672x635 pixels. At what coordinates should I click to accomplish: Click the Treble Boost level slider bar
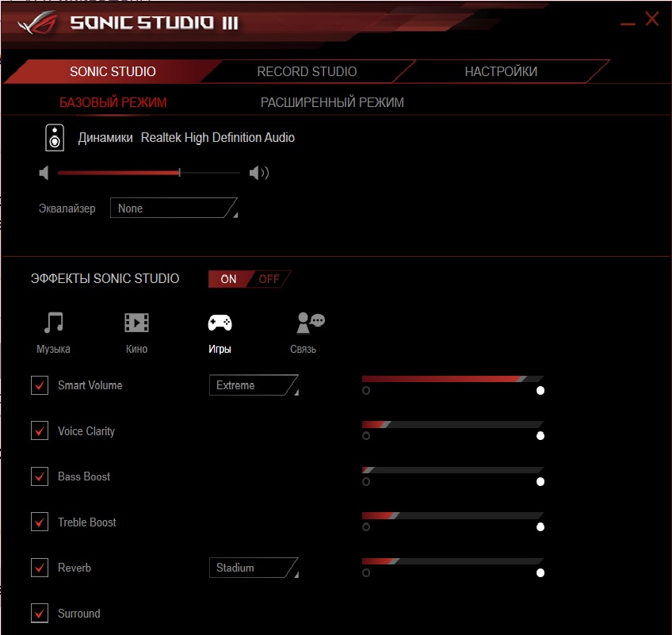coord(453,515)
